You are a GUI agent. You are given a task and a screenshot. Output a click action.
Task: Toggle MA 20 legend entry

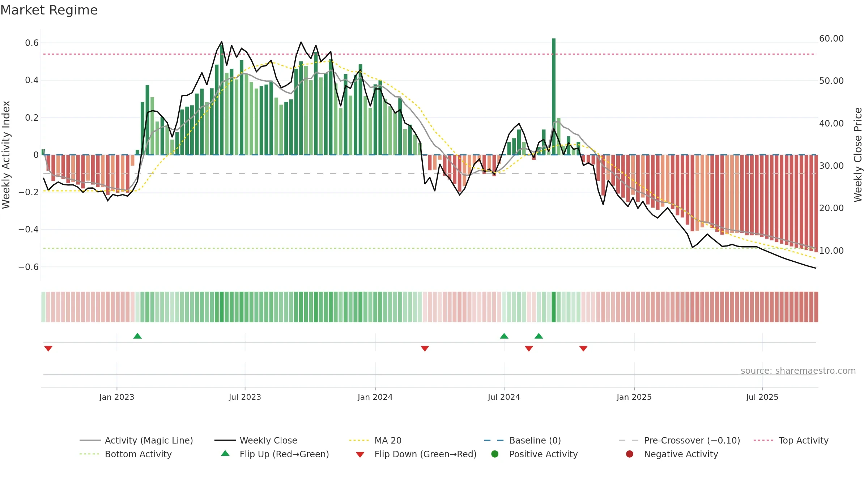pos(375,440)
